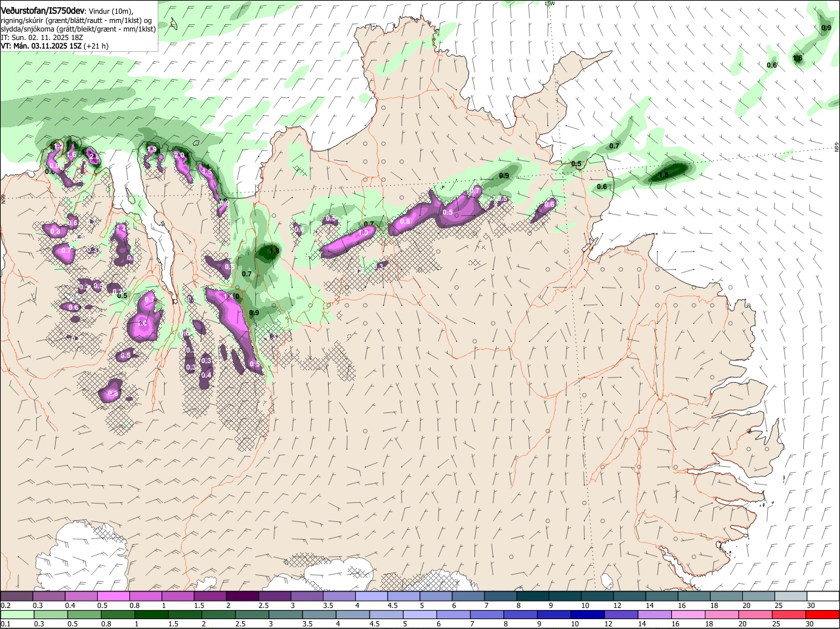Click the 'VT: Mán. 03.11.2025 15Z (+21 h)' line
840x629 pixels.
54,46
